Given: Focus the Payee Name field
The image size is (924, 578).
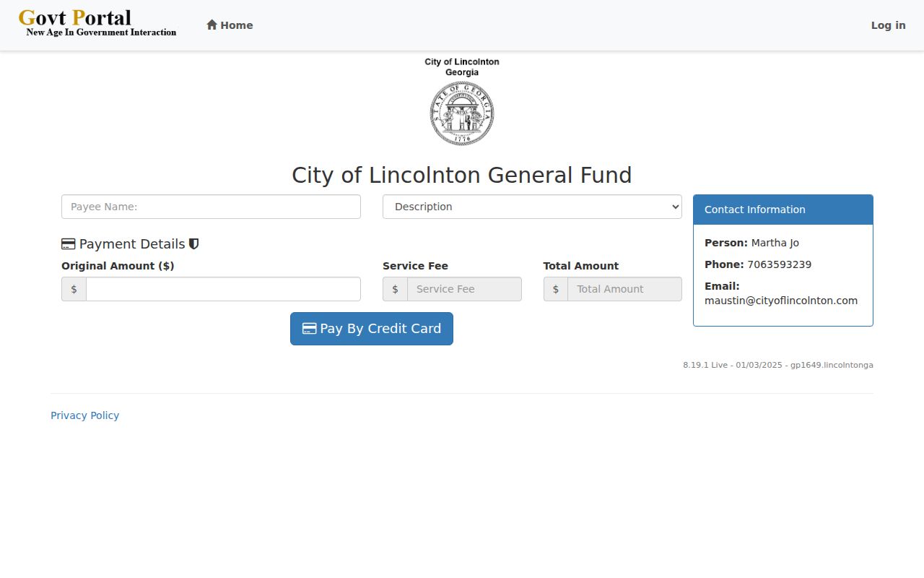Looking at the screenshot, I should pos(211,207).
